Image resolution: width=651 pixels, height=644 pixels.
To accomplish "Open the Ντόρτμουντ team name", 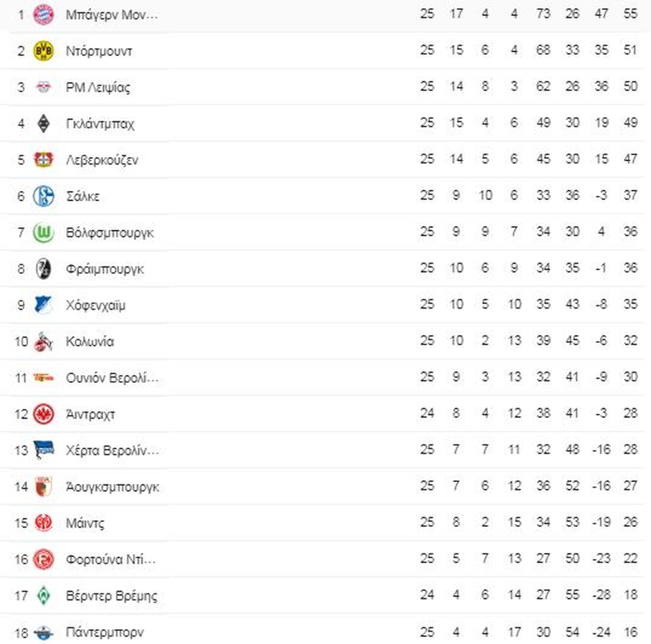I will tap(99, 51).
